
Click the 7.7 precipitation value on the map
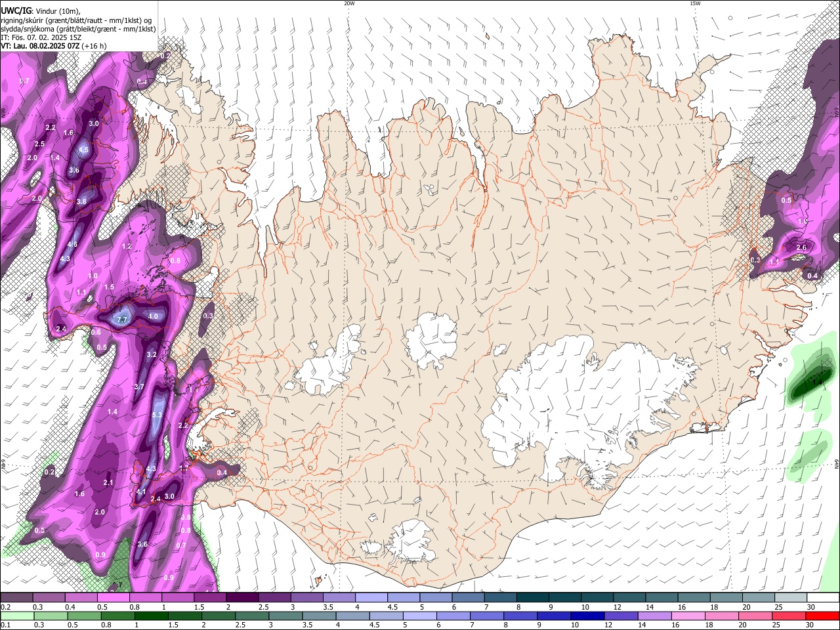[x=121, y=320]
